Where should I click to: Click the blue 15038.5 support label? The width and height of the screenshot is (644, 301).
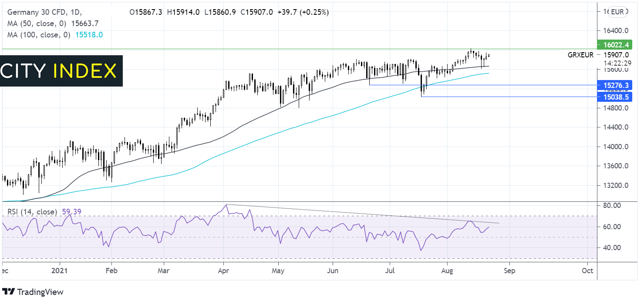pos(615,97)
